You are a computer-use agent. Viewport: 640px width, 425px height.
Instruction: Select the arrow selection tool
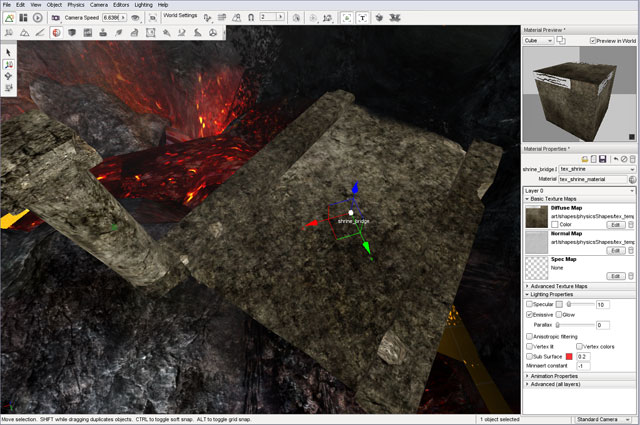[x=9, y=52]
